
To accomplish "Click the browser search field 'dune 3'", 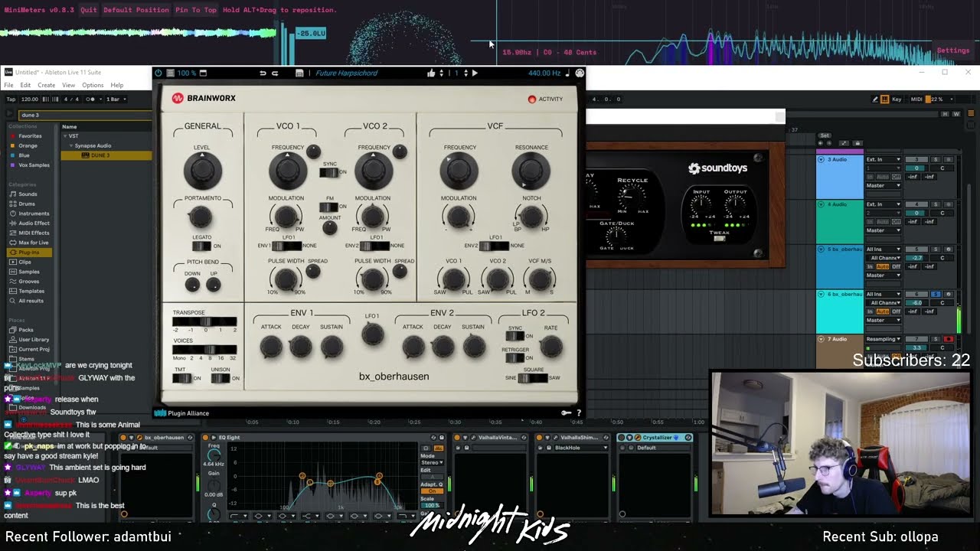I will pos(84,115).
